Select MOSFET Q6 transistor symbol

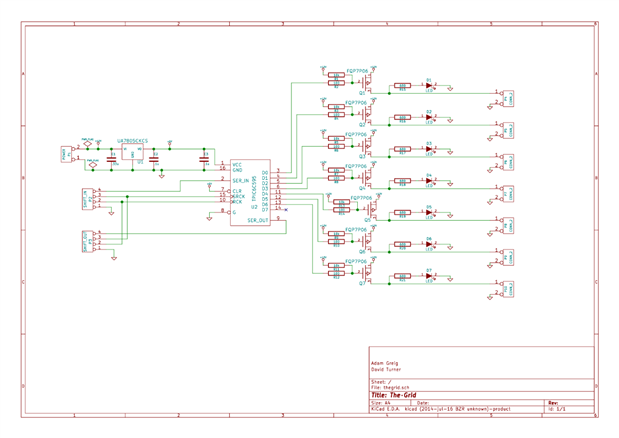367,242
